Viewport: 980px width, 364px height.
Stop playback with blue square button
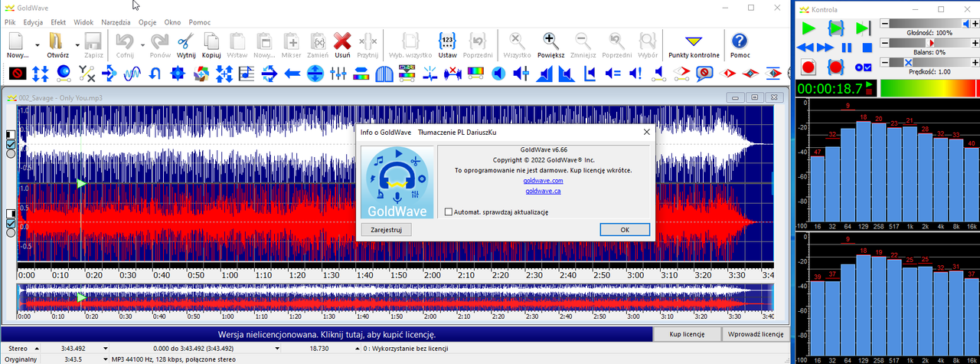click(x=867, y=48)
